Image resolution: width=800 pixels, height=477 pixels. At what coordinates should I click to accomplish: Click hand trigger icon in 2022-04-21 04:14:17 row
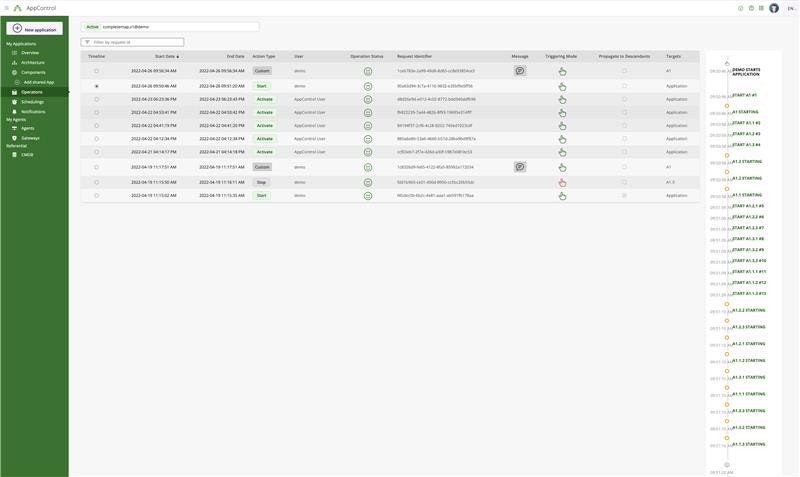click(x=562, y=152)
